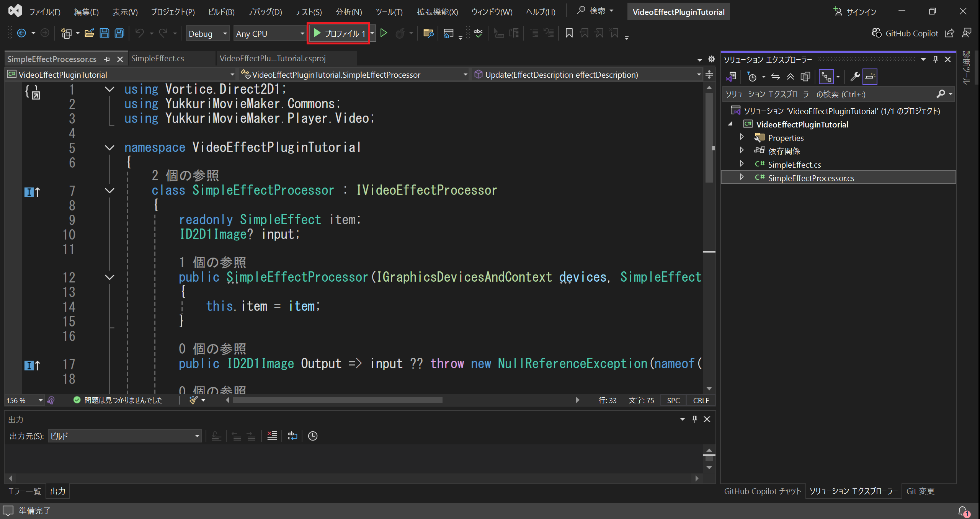Toggle the Preview Selected Items button in Solution Explorer
The height and width of the screenshot is (519, 980).
(870, 77)
